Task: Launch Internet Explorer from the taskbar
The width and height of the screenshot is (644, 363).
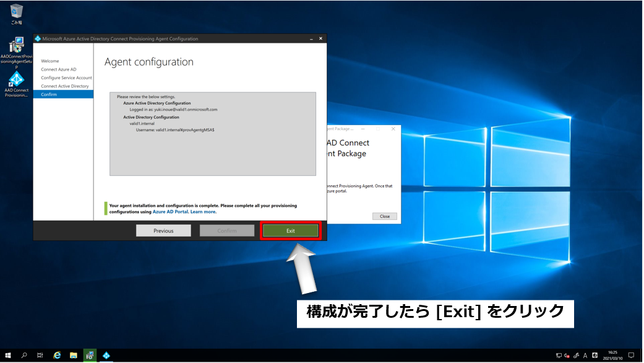Action: point(57,355)
